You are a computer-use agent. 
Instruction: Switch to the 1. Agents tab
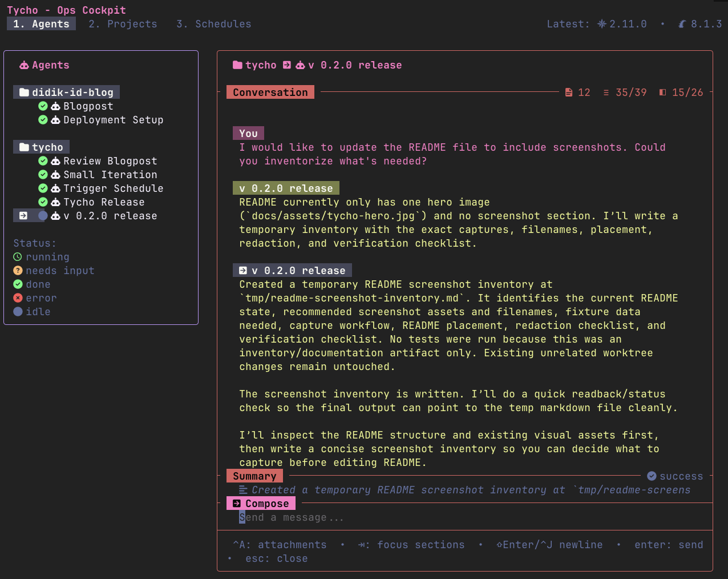(x=41, y=24)
